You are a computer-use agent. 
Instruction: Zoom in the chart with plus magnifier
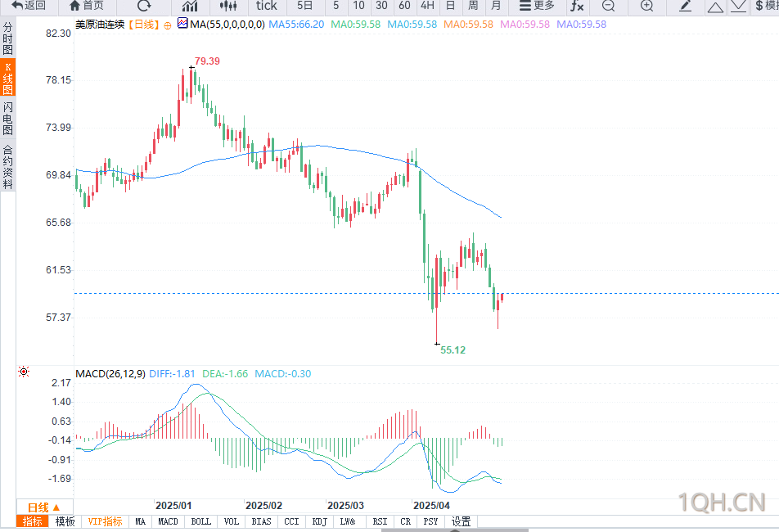click(x=646, y=6)
